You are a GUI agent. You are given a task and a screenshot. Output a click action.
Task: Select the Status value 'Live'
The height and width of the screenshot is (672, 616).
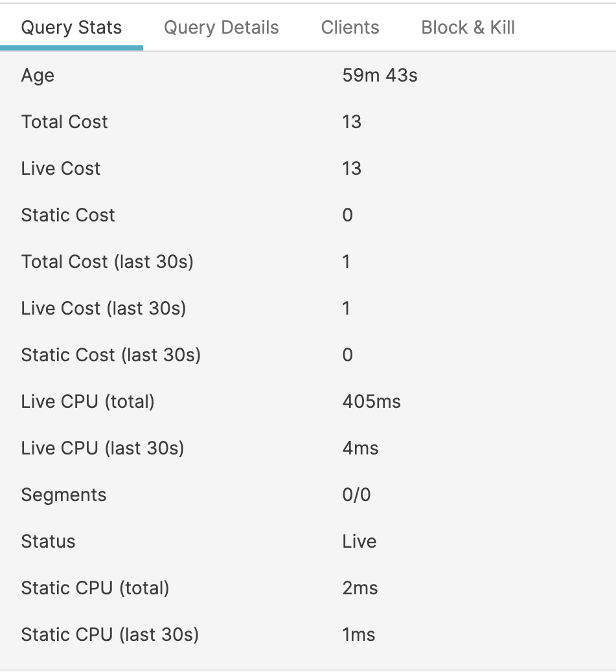[359, 541]
